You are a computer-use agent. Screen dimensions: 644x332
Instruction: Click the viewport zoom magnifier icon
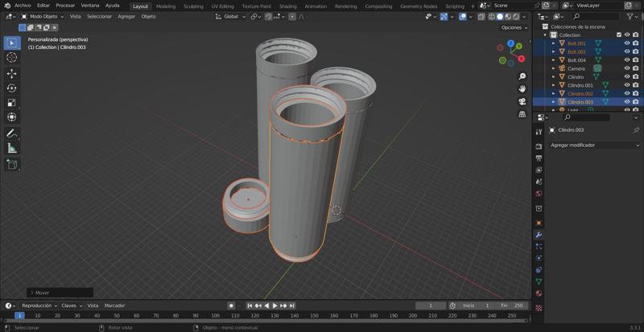(522, 76)
